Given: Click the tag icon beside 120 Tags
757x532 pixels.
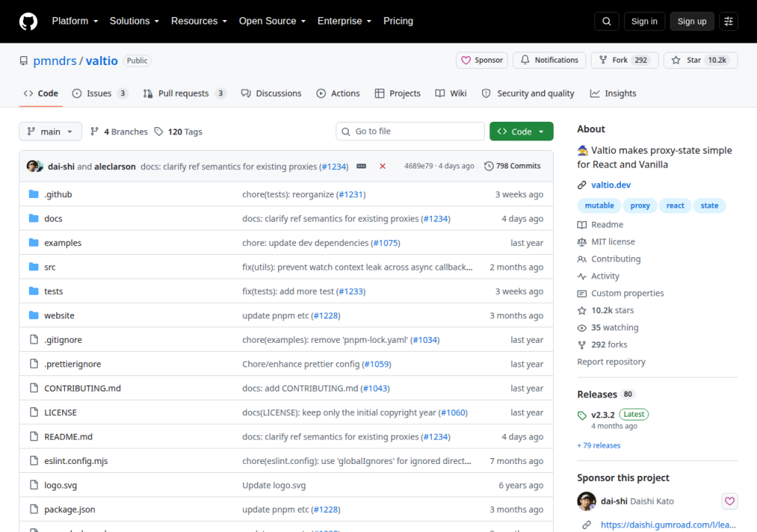Looking at the screenshot, I should [158, 132].
